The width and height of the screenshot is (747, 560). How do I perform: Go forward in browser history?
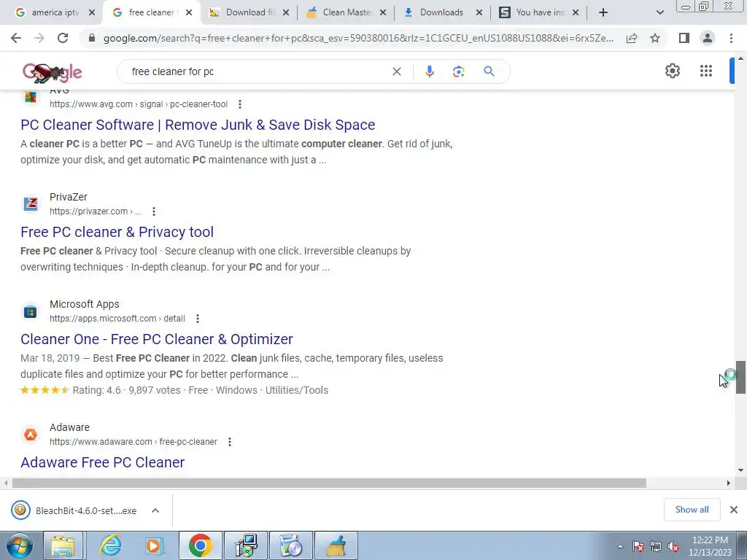tap(39, 38)
